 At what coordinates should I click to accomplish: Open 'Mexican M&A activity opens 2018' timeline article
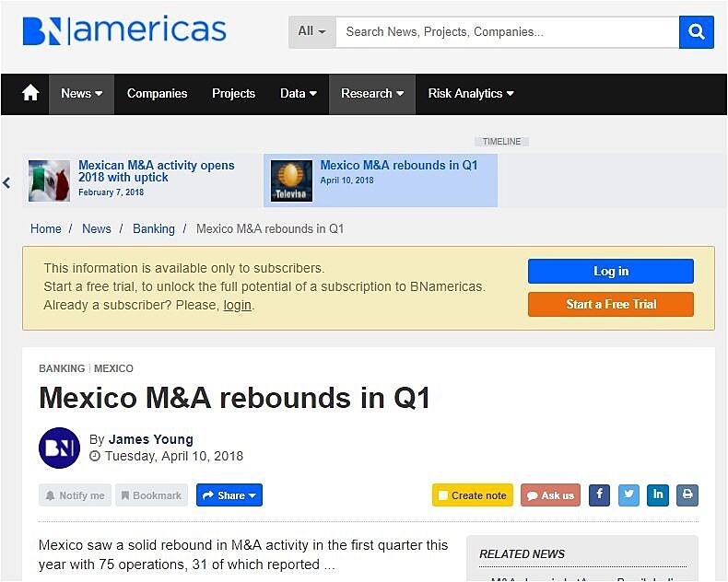[157, 171]
